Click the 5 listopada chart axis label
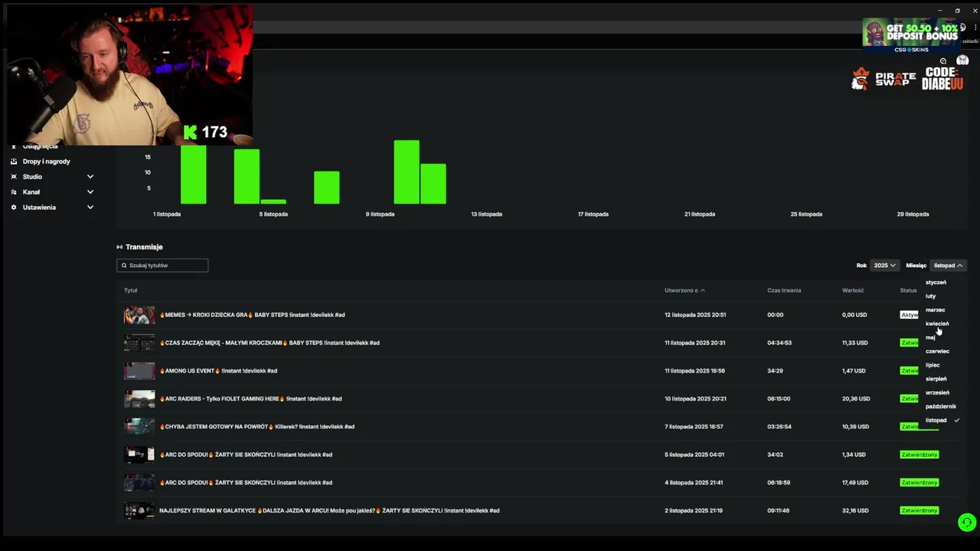Image resolution: width=980 pixels, height=551 pixels. pos(273,214)
